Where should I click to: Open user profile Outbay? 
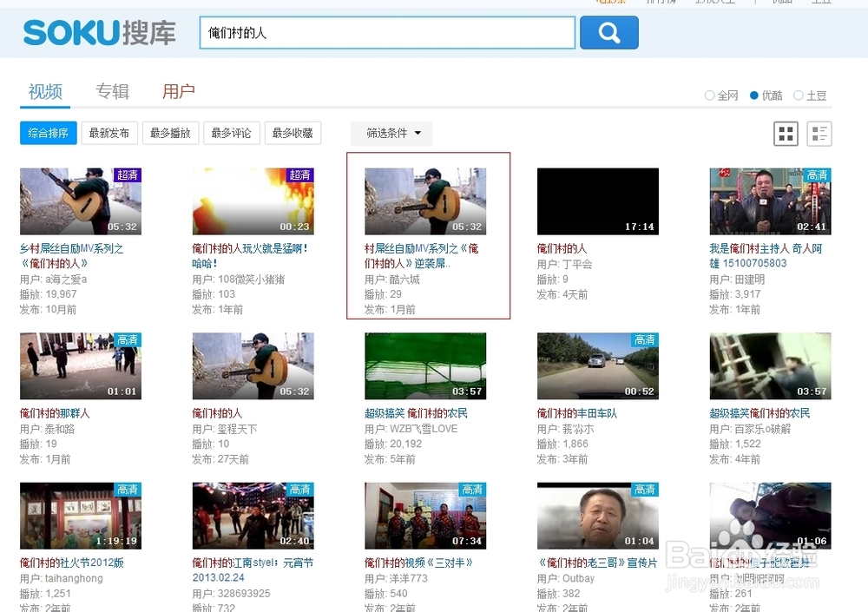[578, 578]
